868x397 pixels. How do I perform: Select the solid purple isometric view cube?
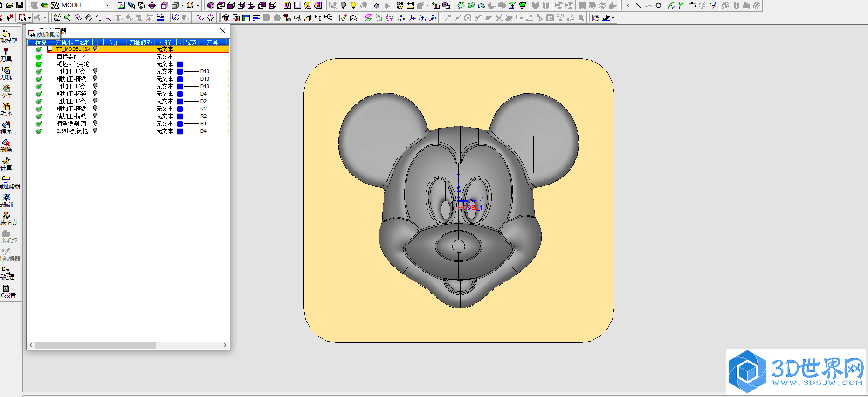coord(211,5)
